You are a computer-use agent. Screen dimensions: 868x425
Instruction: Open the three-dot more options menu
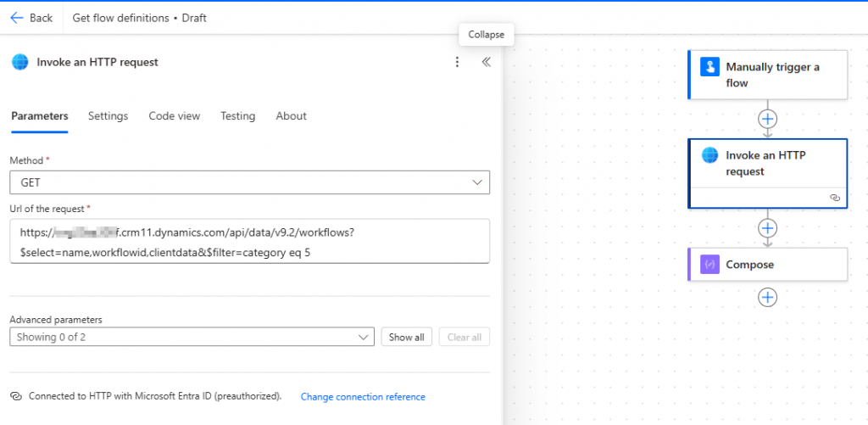pos(458,62)
